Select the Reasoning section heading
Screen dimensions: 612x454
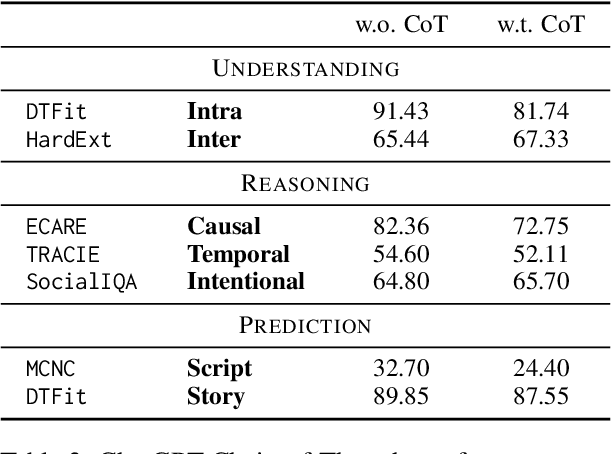pyautogui.click(x=306, y=184)
